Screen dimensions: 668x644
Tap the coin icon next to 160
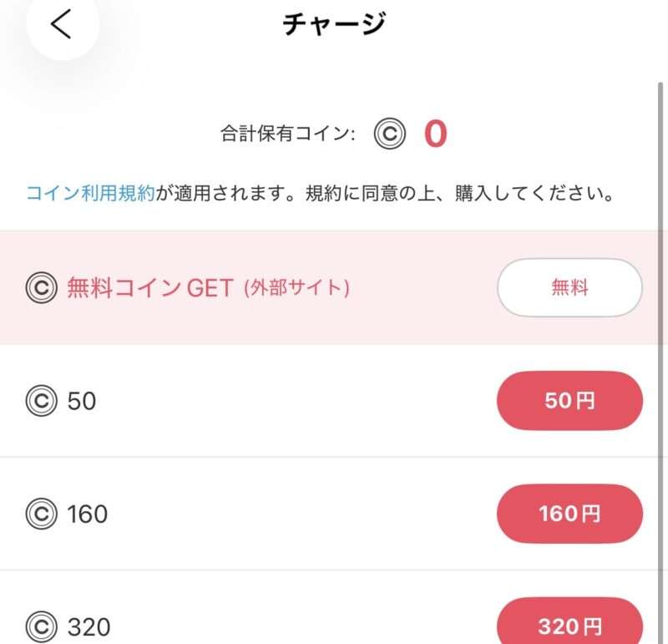(41, 514)
